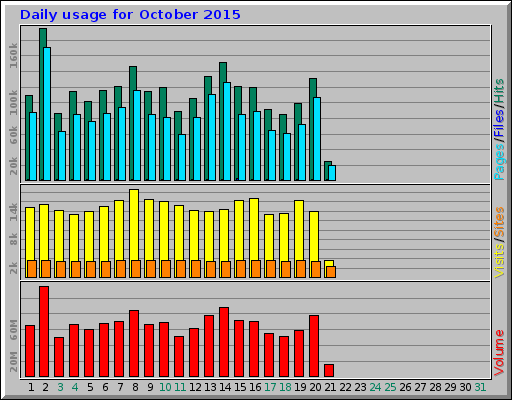The width and height of the screenshot is (512, 400).
Task: Click the orange sites bar for day 21
Action: click(x=331, y=272)
